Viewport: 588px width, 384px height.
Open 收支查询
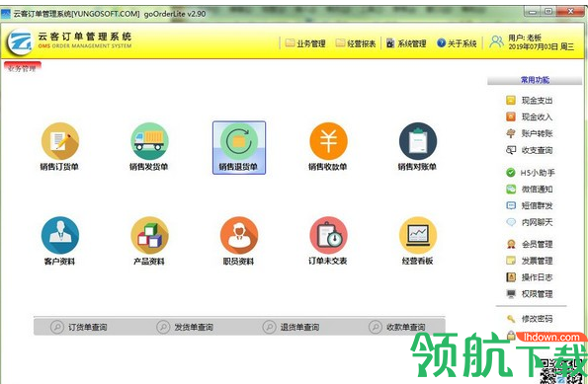[x=529, y=150]
